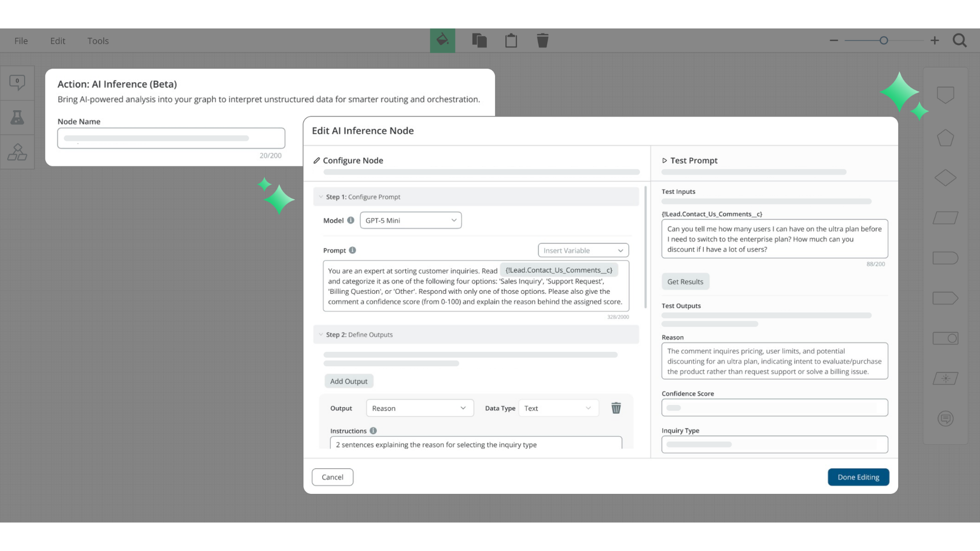Delete the Reason output row
The height and width of the screenshot is (551, 980).
pos(616,408)
